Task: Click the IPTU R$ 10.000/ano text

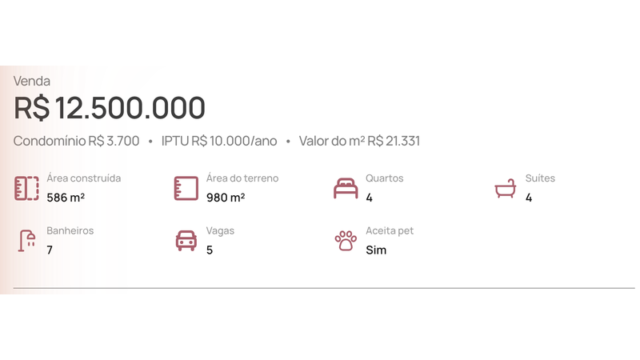Action: coord(219,141)
